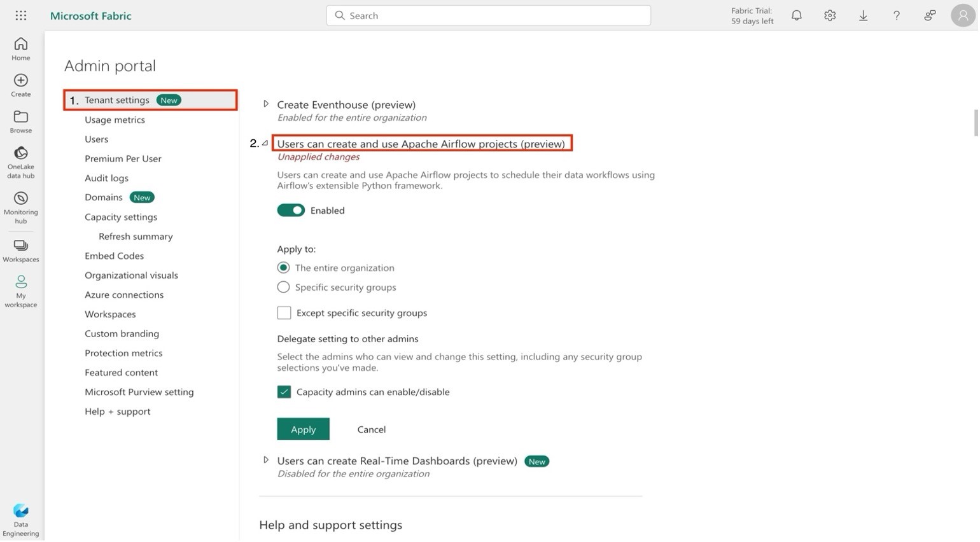Viewport: 980px width, 542px height.
Task: Turn off the Enabled toggle for Apache Airflow
Action: click(x=291, y=211)
